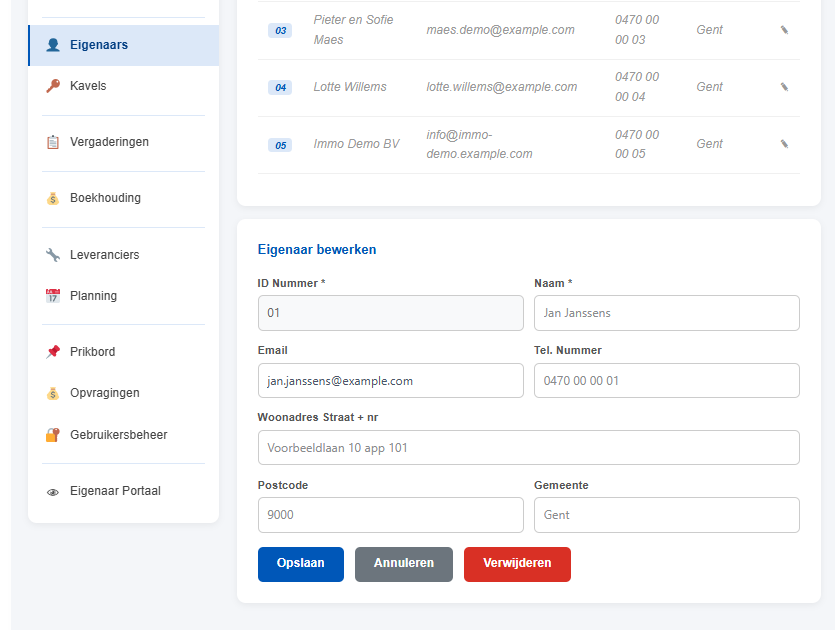
Task: Edit Lotte Willems via pencil icon
Action: pyautogui.click(x=784, y=87)
